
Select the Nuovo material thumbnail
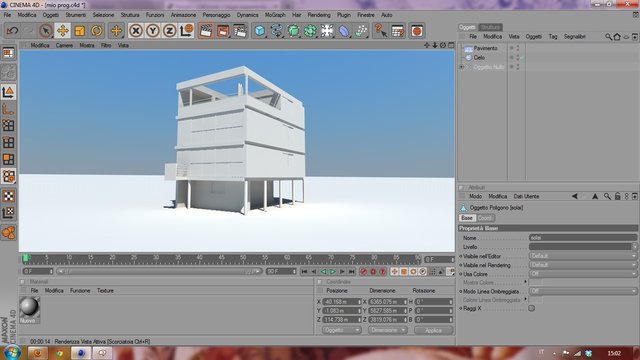[x=29, y=309]
